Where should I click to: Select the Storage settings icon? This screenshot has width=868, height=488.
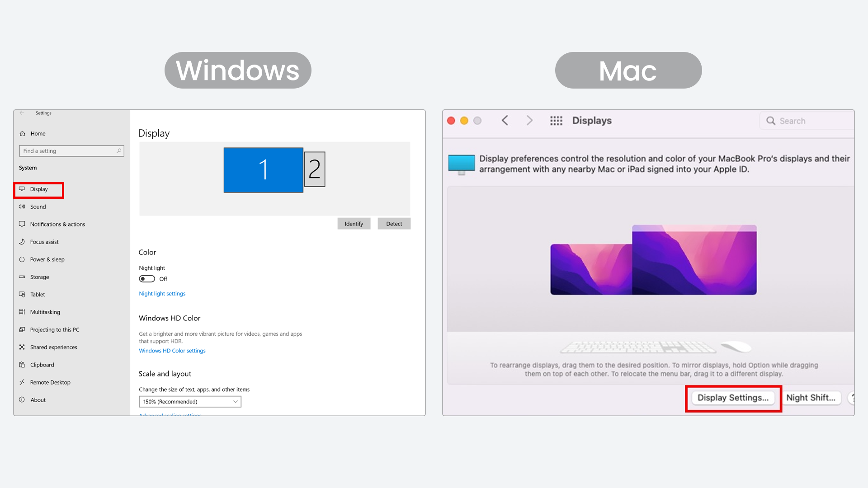[x=23, y=277]
